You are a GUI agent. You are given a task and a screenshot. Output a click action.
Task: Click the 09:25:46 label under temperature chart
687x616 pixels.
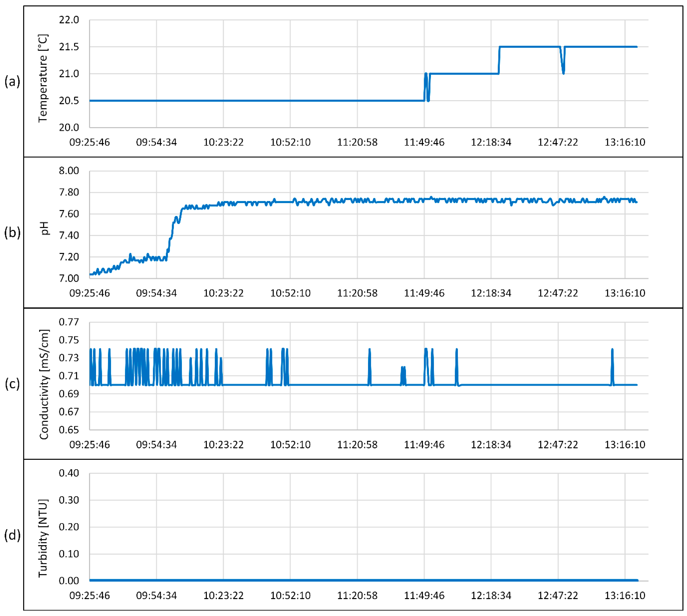(89, 142)
